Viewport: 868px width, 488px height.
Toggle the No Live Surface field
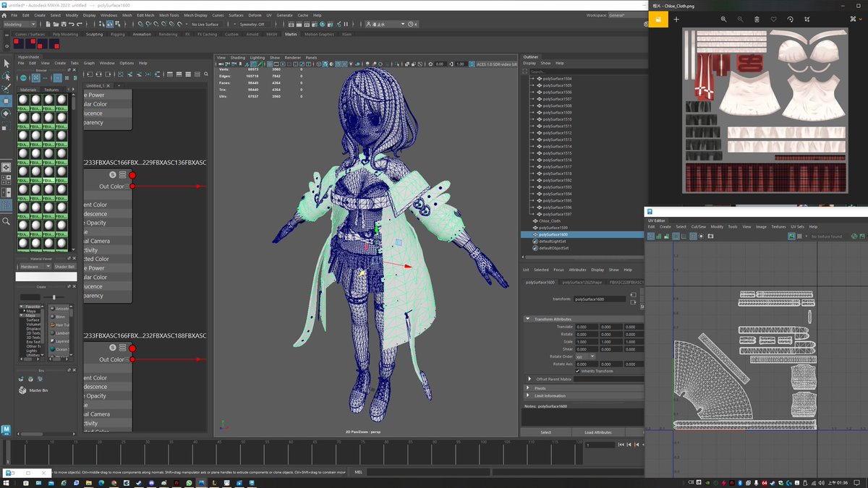(x=205, y=24)
